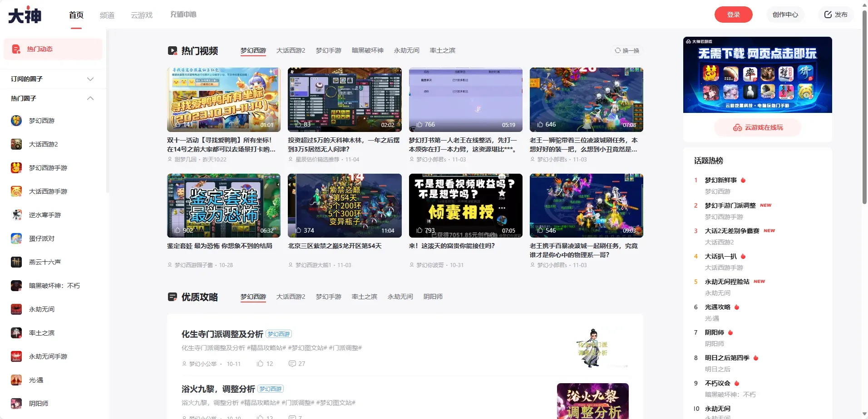
Task: Select the 大话西游手游 circle icon
Action: click(16, 191)
